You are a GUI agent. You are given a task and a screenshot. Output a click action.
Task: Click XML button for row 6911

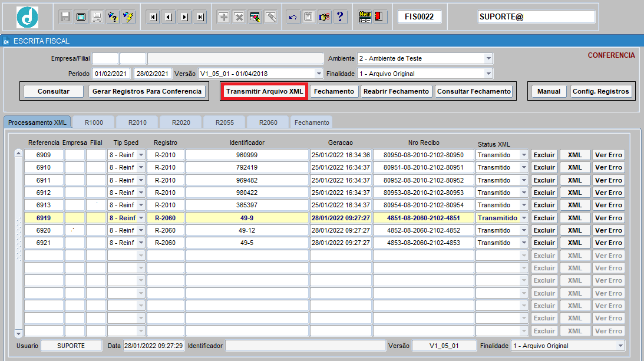575,180
